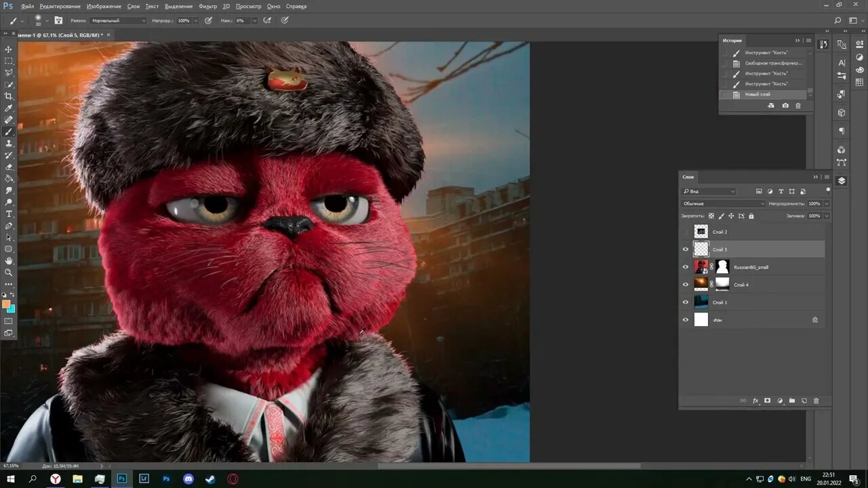Open the Paragraph panel icon
The image size is (868, 488).
click(842, 131)
